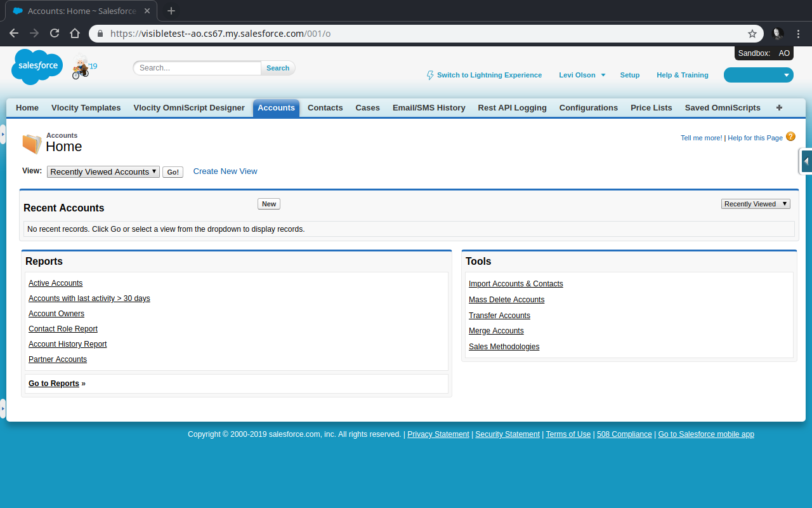Image resolution: width=812 pixels, height=508 pixels.
Task: Open the Setup link
Action: click(x=630, y=75)
